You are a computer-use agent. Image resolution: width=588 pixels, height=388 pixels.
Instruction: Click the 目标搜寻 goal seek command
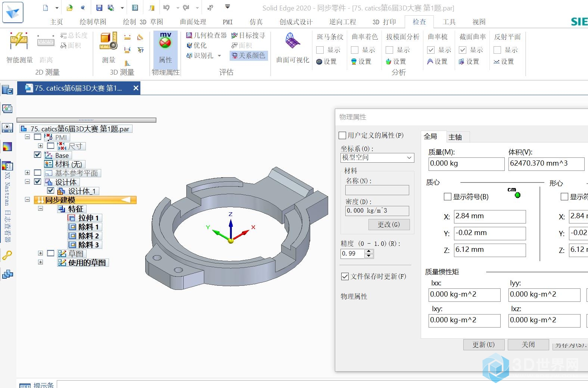point(248,35)
